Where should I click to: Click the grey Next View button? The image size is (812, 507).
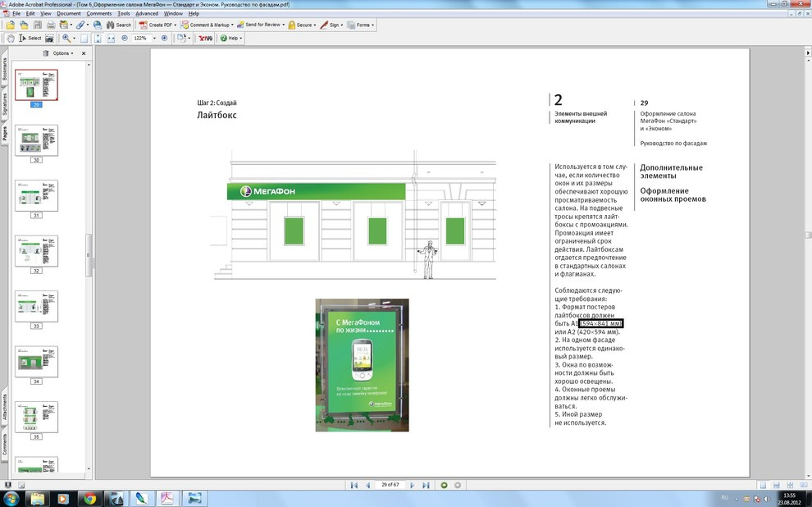[458, 485]
